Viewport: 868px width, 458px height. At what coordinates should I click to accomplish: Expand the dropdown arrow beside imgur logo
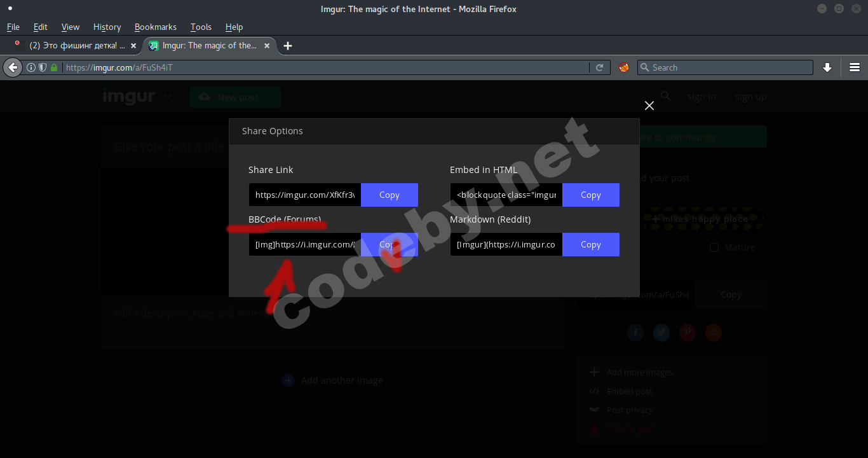coord(168,97)
